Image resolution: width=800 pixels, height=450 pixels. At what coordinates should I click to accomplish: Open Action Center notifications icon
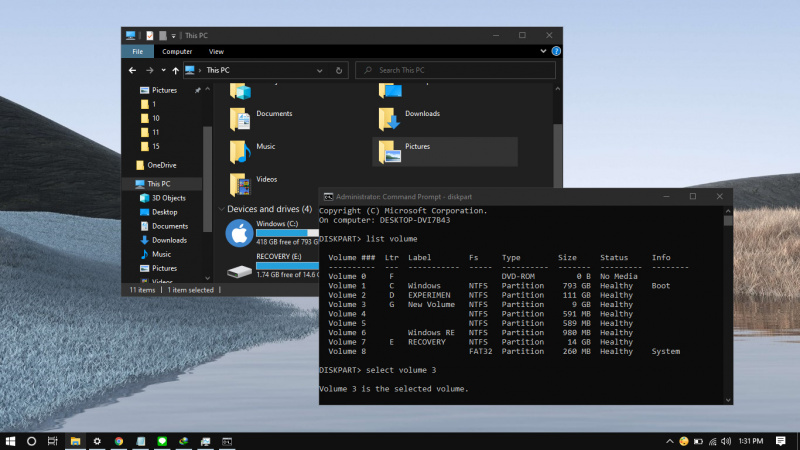pos(780,441)
